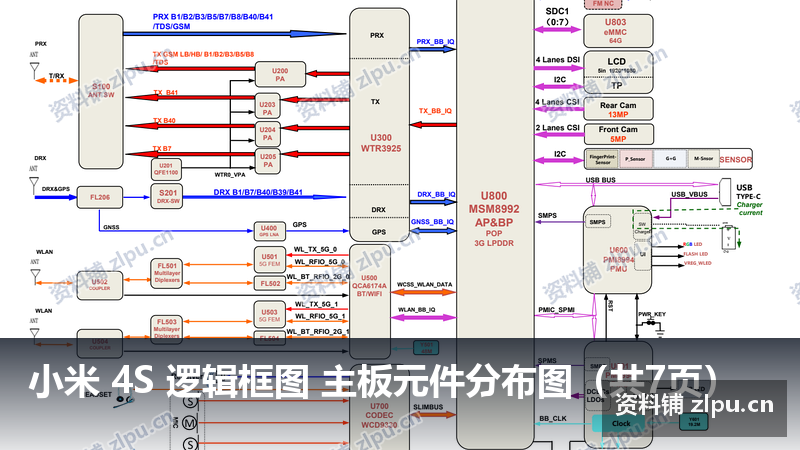800x450 pixels.
Task: Click the PRX B1/B2/B3/B5/B7/B8/B40/B41 band label
Action: (213, 21)
